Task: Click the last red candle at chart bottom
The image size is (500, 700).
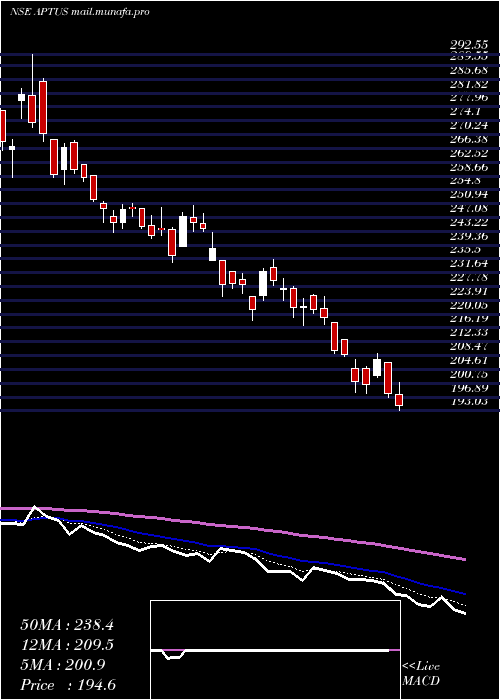Action: coord(399,396)
